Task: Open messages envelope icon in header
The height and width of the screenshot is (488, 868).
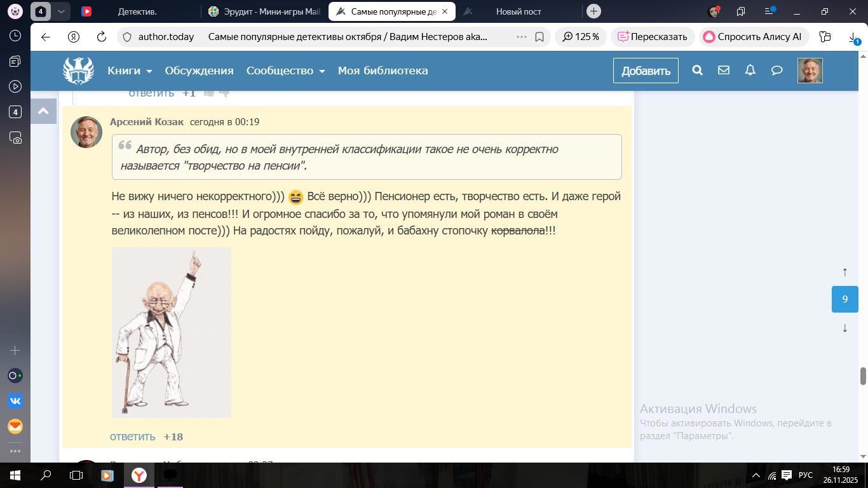Action: tap(724, 71)
